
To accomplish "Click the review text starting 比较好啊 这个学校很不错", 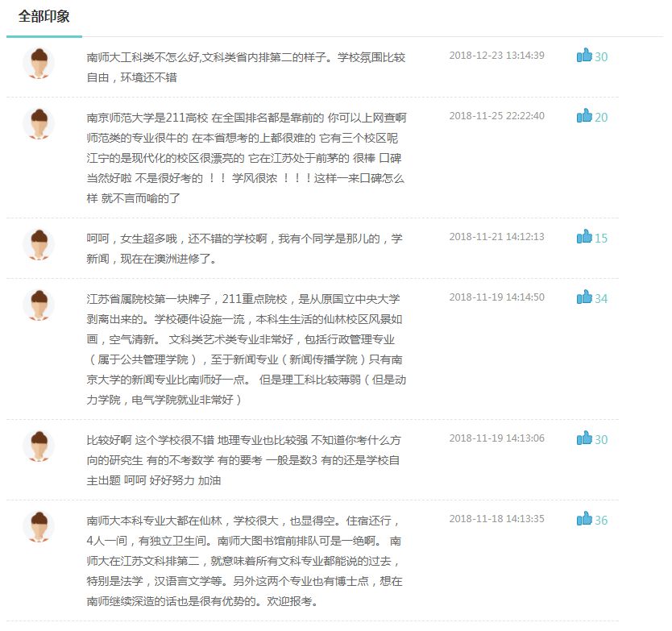I will point(244,460).
